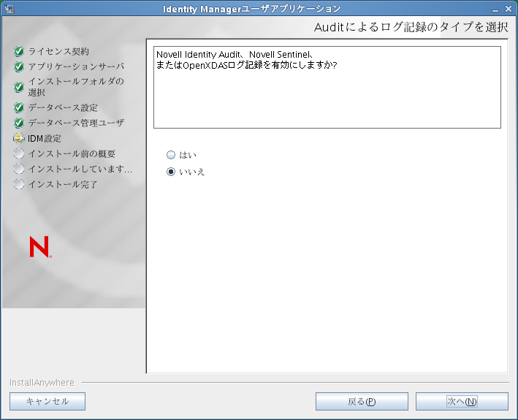This screenshot has width=518, height=420.
Task: Click the データベース管理ユーザ step label
Action: 76,123
